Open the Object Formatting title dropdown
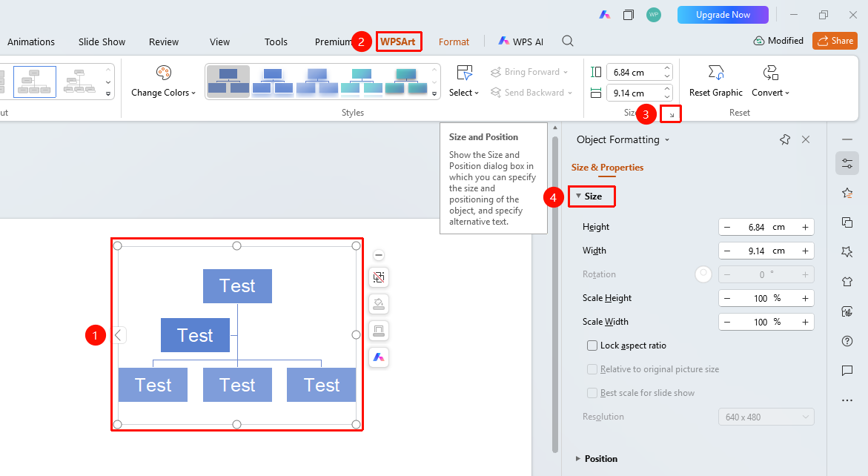The width and height of the screenshot is (868, 476). pos(667,139)
